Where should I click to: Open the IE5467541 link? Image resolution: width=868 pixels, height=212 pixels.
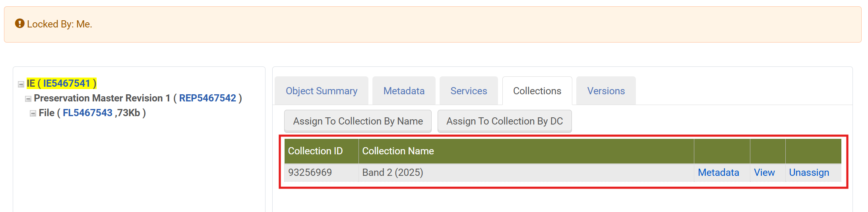click(x=66, y=84)
